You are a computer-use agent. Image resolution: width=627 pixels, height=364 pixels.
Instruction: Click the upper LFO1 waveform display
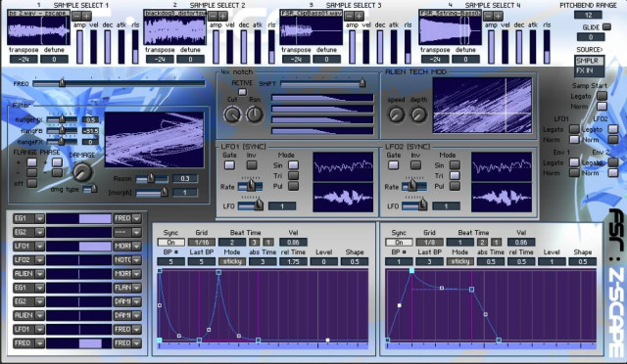(x=343, y=166)
